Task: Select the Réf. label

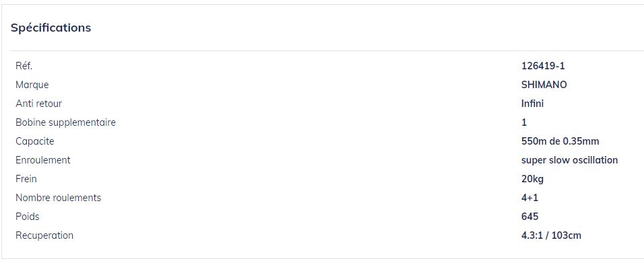Action: pos(24,66)
